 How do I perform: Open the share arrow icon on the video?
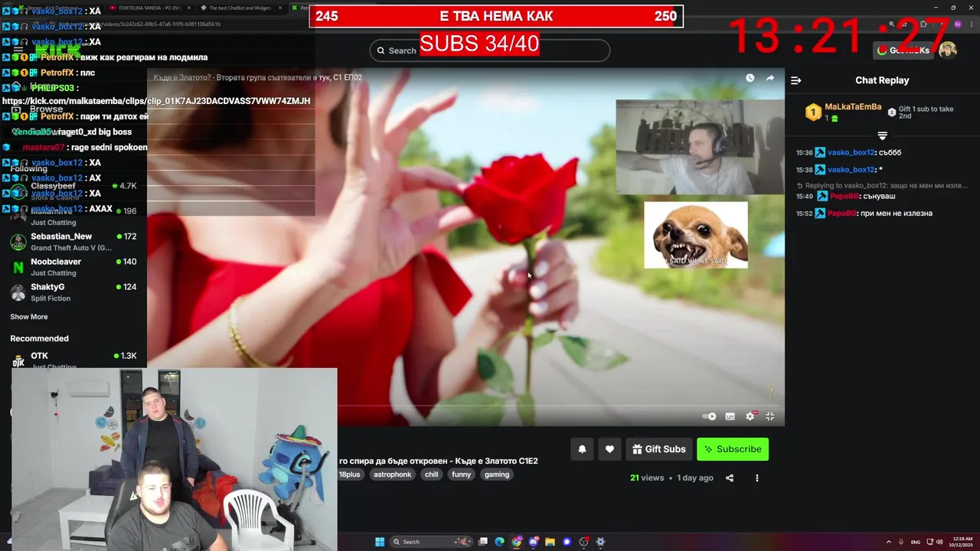click(770, 78)
